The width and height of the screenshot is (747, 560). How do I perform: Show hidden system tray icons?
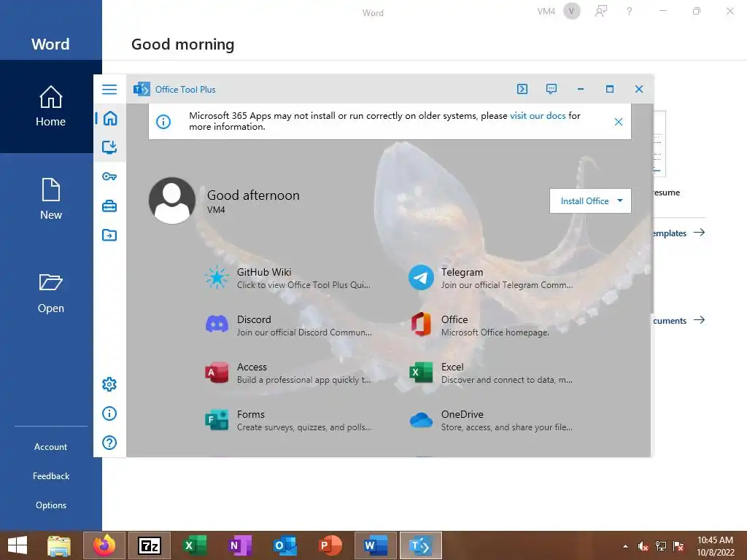(x=625, y=546)
